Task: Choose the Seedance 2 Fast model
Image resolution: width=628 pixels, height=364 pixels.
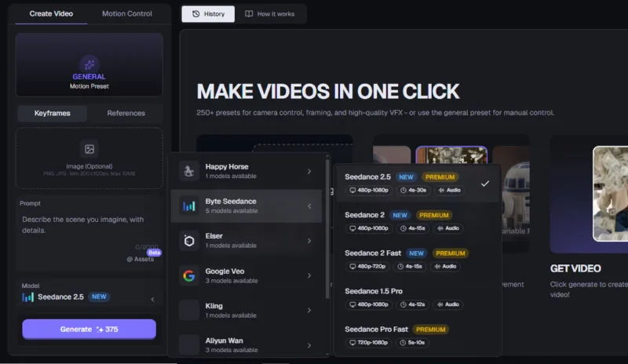Action: pos(418,260)
